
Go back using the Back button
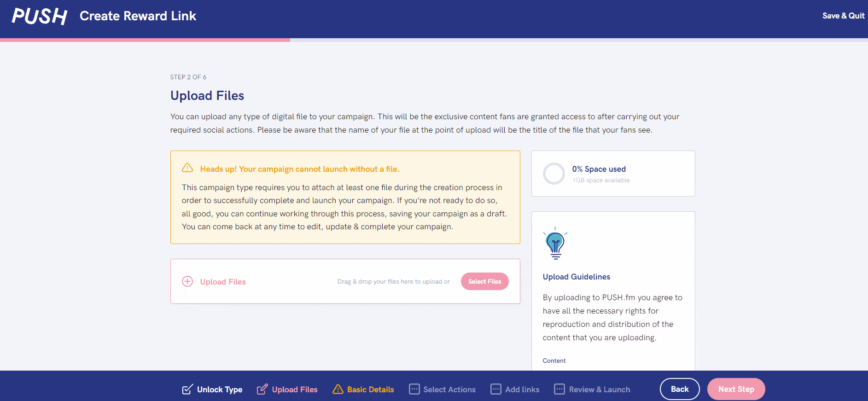[680, 389]
